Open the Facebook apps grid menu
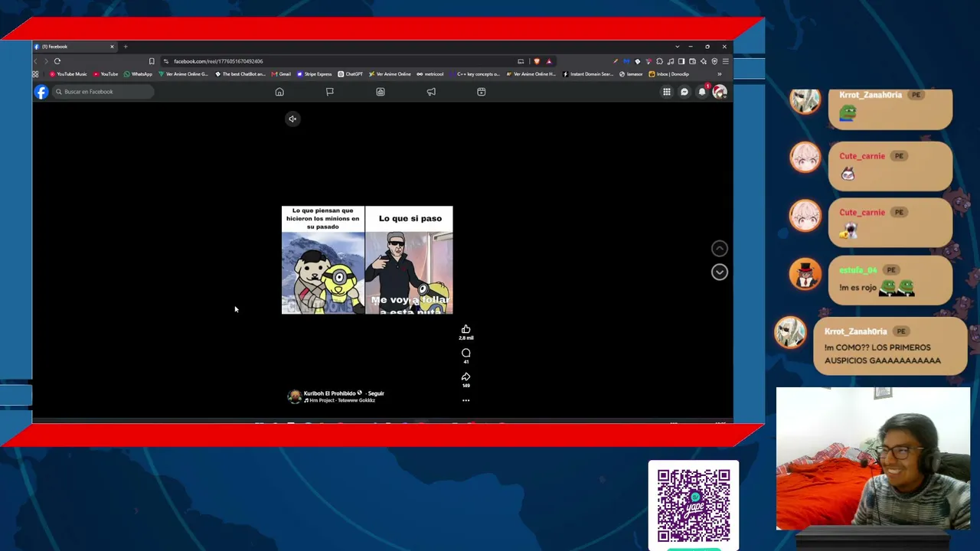This screenshot has width=980, height=551. click(x=667, y=92)
